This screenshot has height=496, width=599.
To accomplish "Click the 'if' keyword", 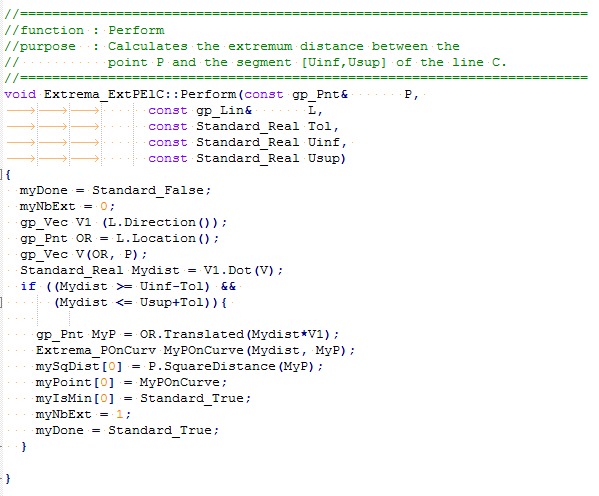I will pos(28,286).
